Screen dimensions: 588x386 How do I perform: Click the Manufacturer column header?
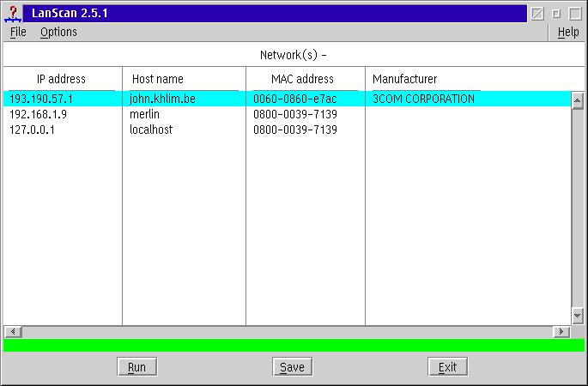[x=404, y=79]
